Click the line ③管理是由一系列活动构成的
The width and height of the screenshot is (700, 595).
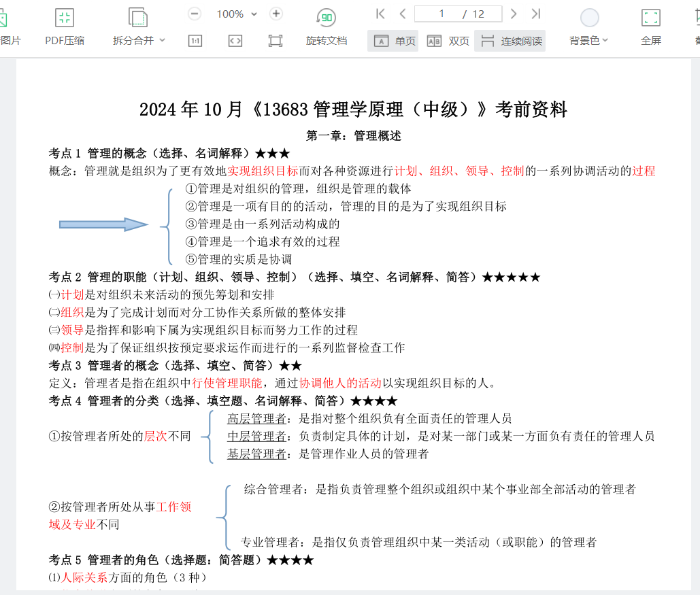coord(263,224)
